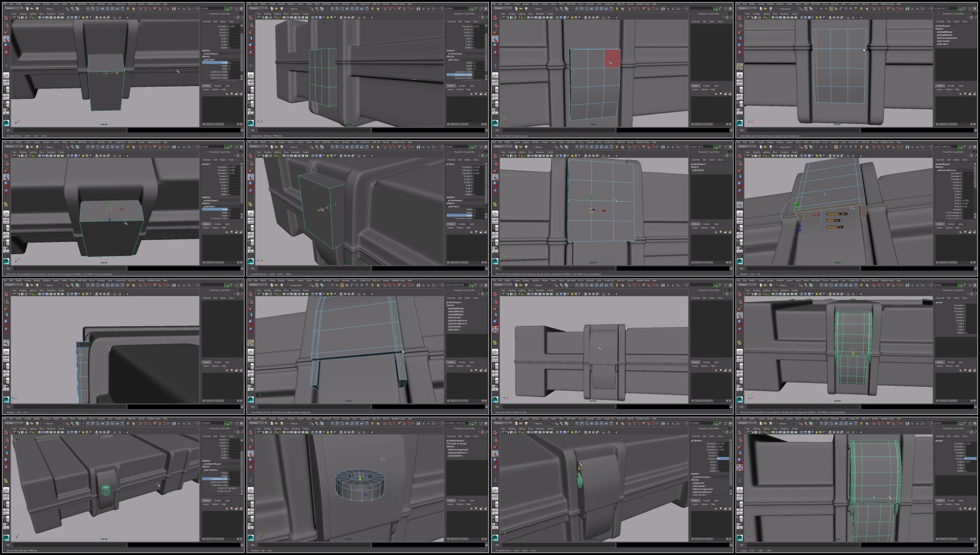Click Thickness value in extrude overlay
The height and width of the screenshot is (555, 980).
pos(843,214)
